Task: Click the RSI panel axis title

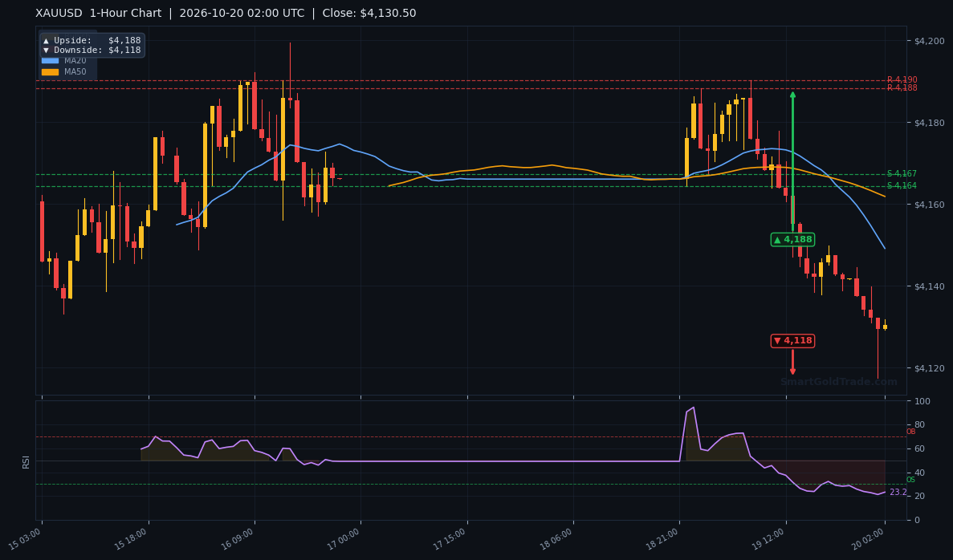Action: click(26, 462)
